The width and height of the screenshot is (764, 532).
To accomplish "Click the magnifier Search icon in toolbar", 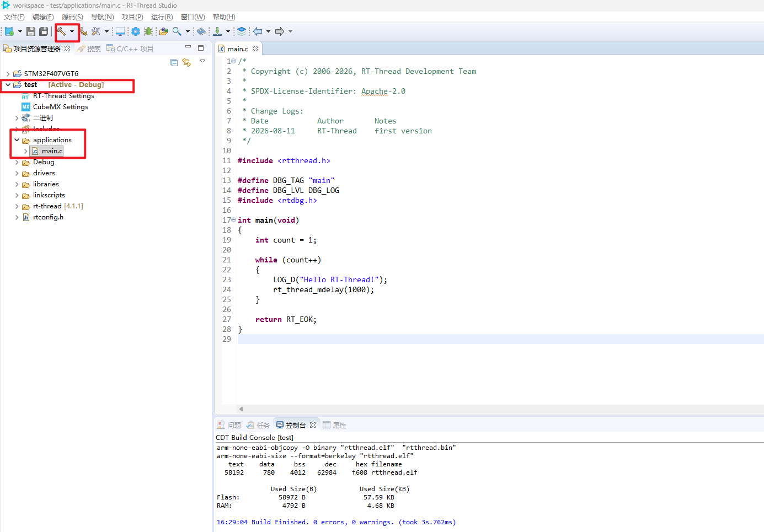I will 177,31.
